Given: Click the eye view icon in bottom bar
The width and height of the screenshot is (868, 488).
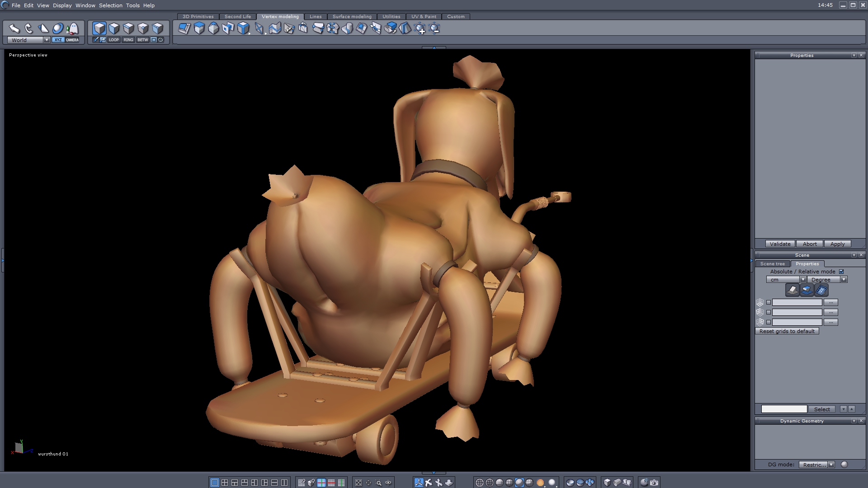Looking at the screenshot, I should pyautogui.click(x=388, y=483).
